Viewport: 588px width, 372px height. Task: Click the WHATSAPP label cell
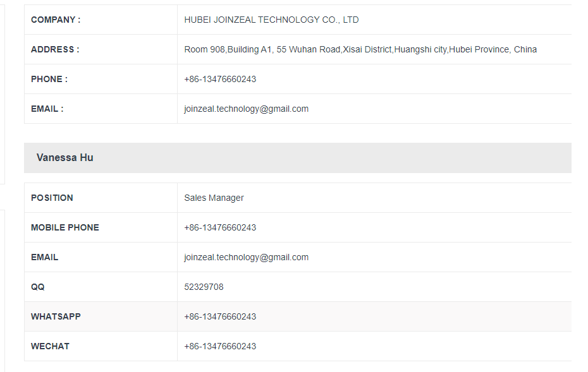101,316
